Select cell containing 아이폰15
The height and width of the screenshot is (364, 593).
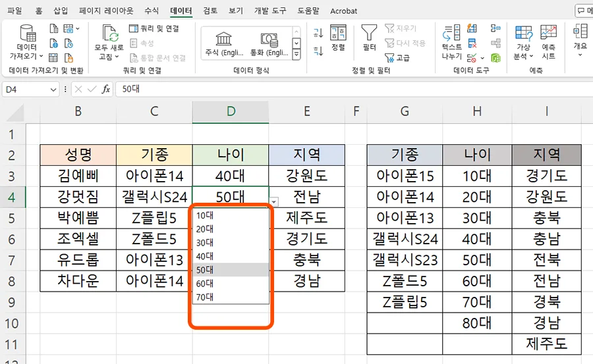coord(405,176)
